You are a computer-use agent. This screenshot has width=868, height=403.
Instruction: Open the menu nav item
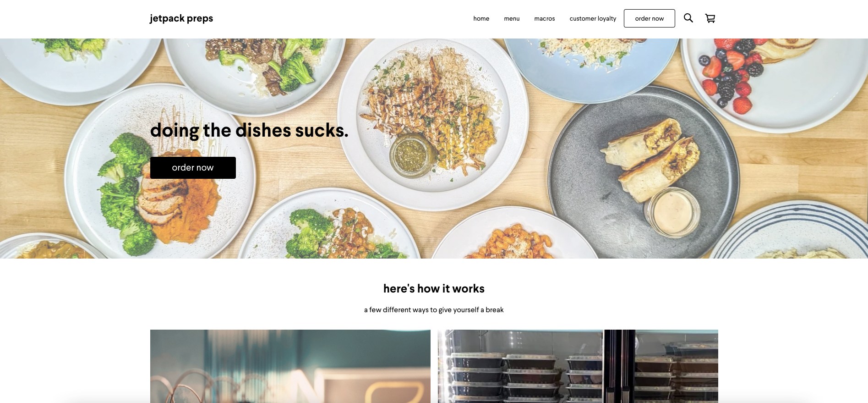[512, 18]
